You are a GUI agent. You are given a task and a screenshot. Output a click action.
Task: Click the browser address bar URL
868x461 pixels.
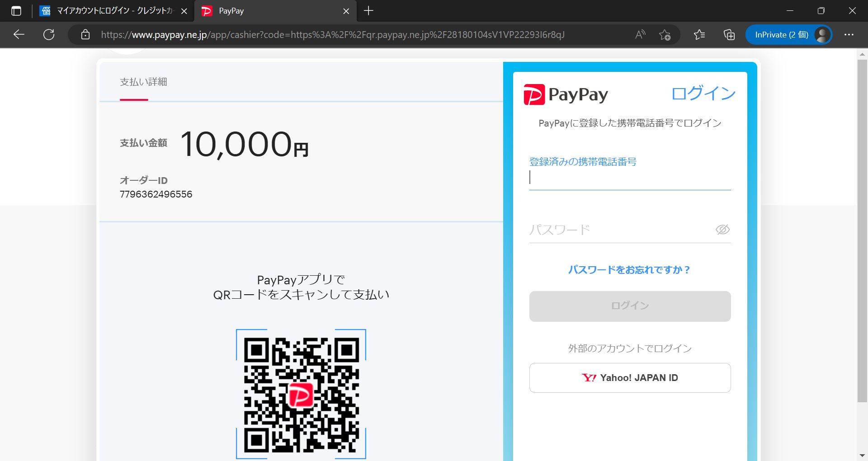click(x=333, y=35)
